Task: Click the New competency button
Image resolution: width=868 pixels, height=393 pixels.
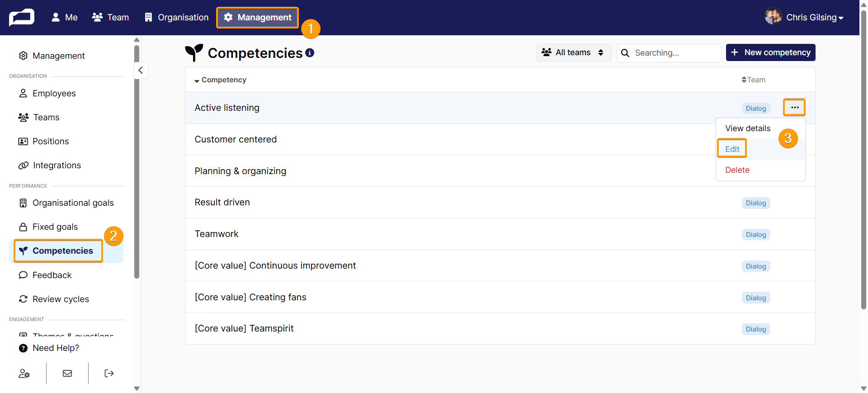Action: pyautogui.click(x=770, y=52)
